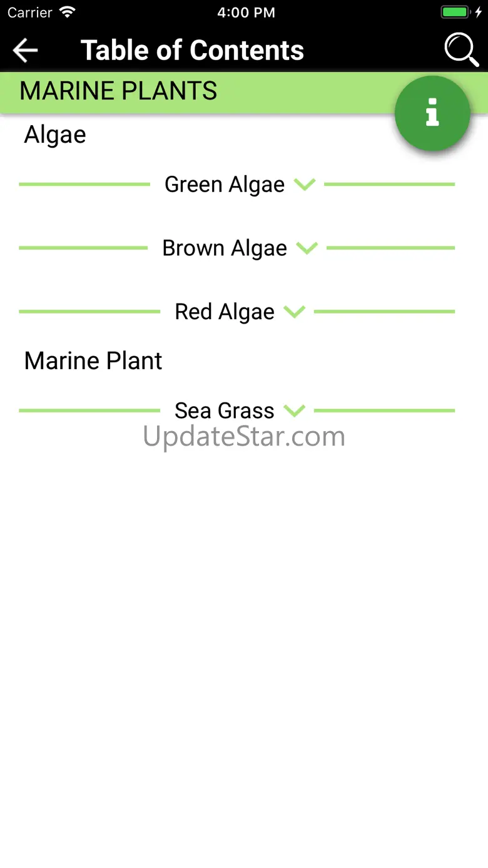Expand the Green Algae chevron

(x=305, y=185)
